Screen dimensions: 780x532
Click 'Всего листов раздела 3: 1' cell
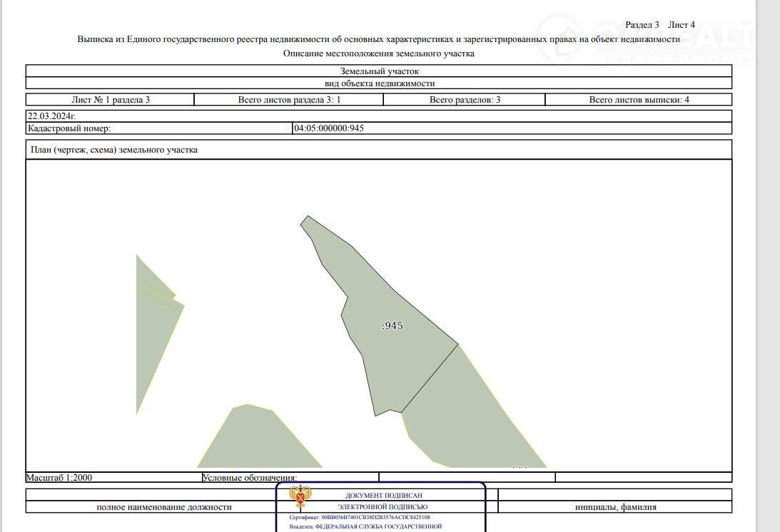(x=289, y=100)
